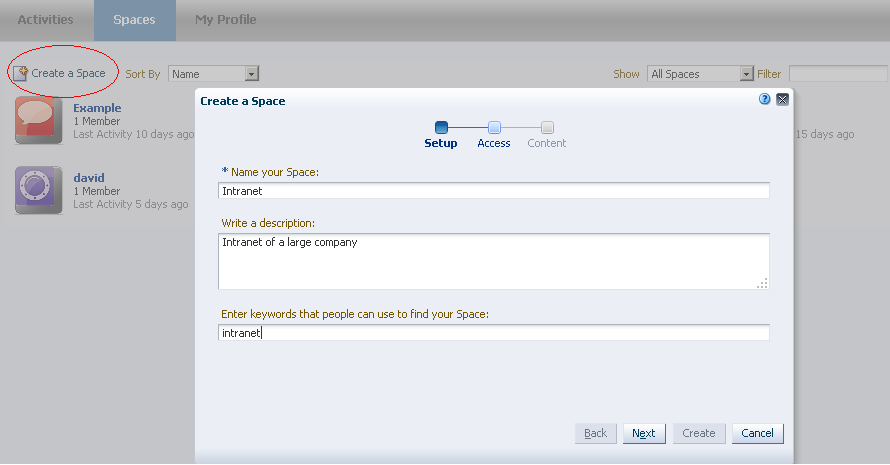Open the help icon in dialog header
Viewport: 890px width, 465px height.
(x=765, y=100)
